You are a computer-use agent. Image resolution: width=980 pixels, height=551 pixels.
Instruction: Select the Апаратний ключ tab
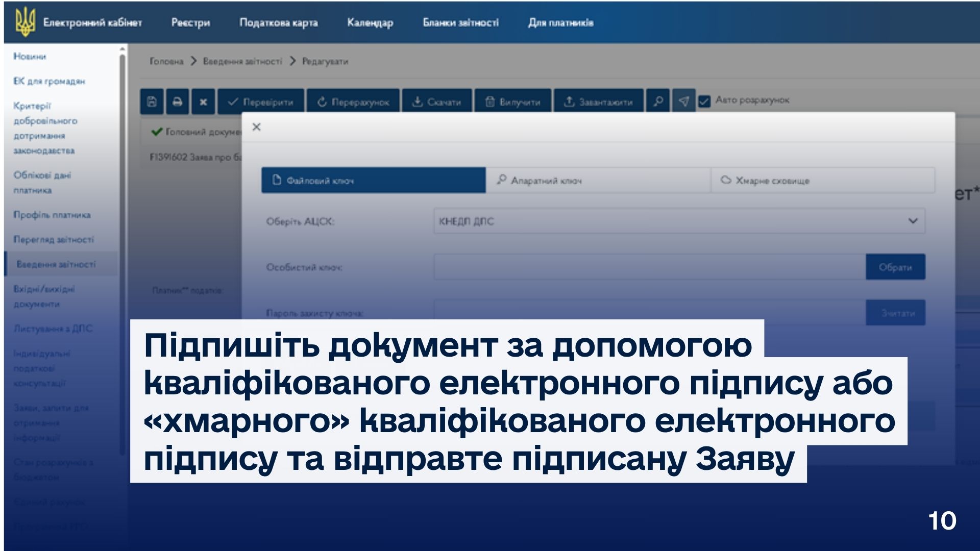pyautogui.click(x=598, y=180)
